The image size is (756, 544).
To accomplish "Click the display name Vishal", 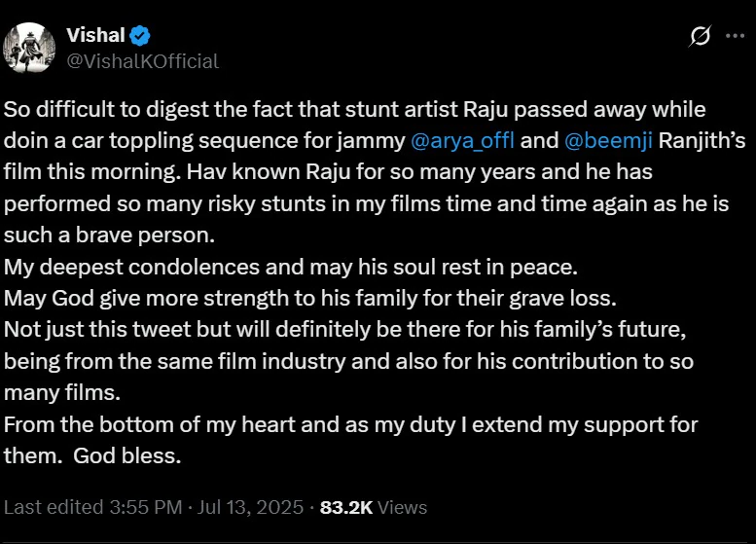I will coord(95,36).
